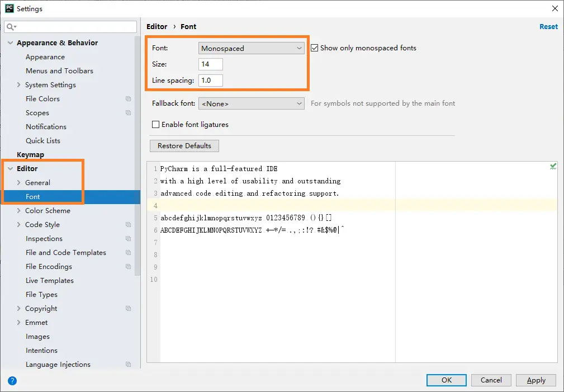Open the Font dropdown showing Monospaced
The width and height of the screenshot is (564, 392).
click(251, 48)
